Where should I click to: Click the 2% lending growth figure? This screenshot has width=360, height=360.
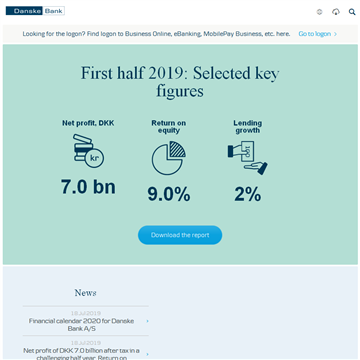248,194
